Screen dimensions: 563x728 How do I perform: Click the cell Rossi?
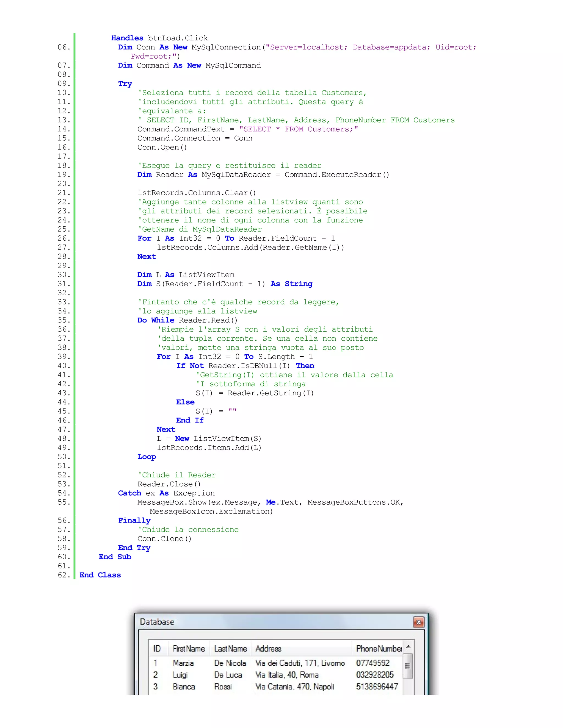tap(223, 687)
